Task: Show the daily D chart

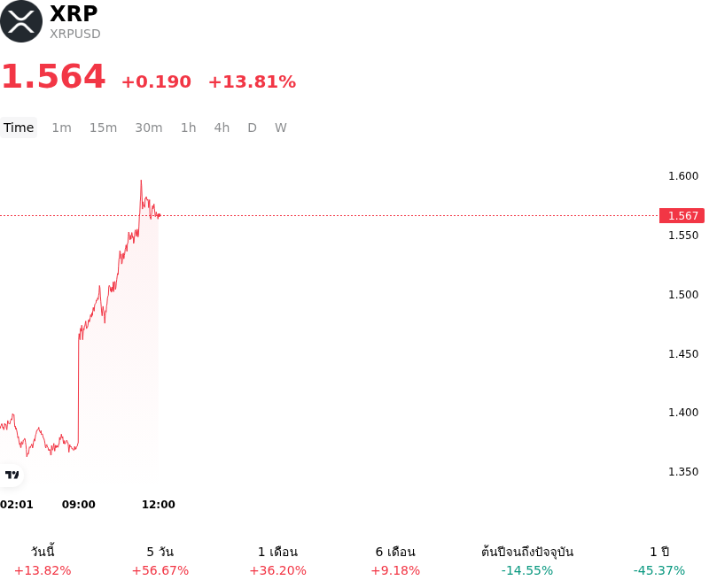Action: (252, 128)
